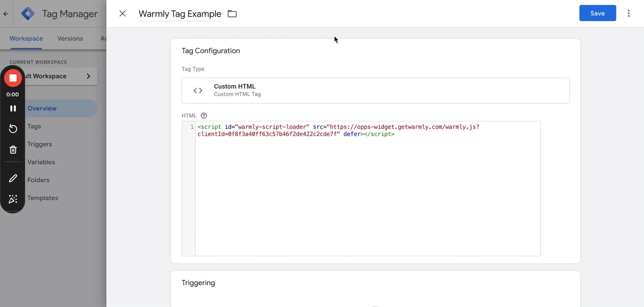
Task: Stop the screen recording with the red button
Action: 13,78
